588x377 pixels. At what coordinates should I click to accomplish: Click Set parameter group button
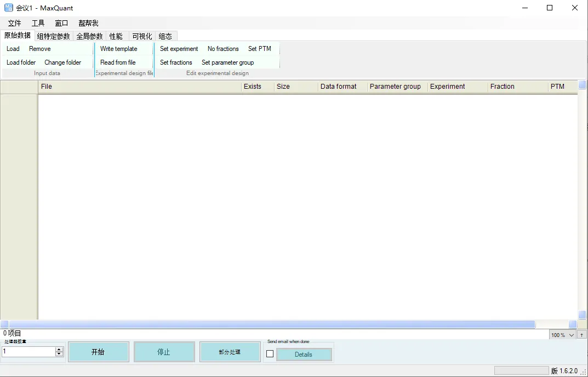(227, 62)
